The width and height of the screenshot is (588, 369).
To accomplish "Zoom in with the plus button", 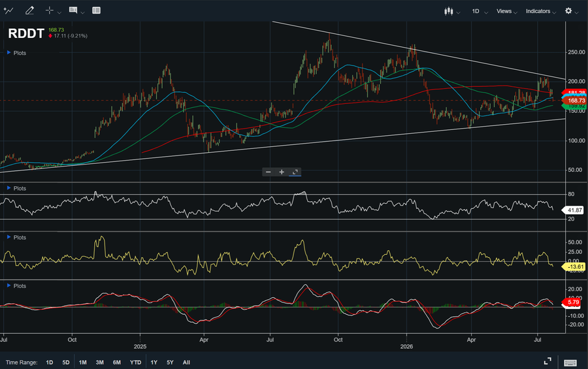I will [282, 172].
